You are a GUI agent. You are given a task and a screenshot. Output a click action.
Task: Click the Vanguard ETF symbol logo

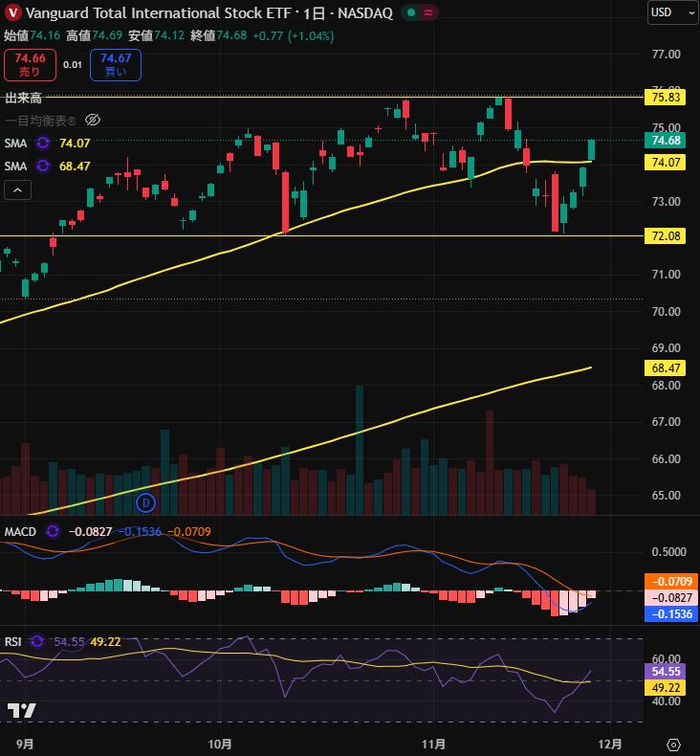(13, 12)
